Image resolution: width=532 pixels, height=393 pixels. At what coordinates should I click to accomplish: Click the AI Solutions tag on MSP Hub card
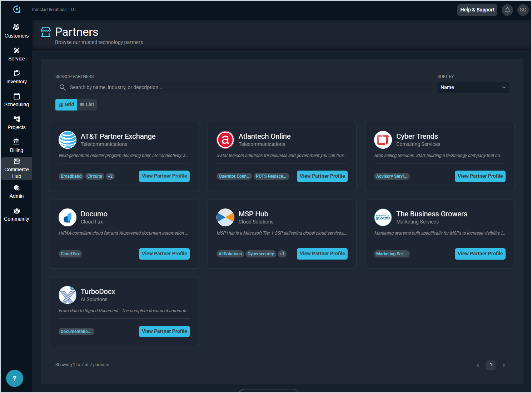point(230,254)
